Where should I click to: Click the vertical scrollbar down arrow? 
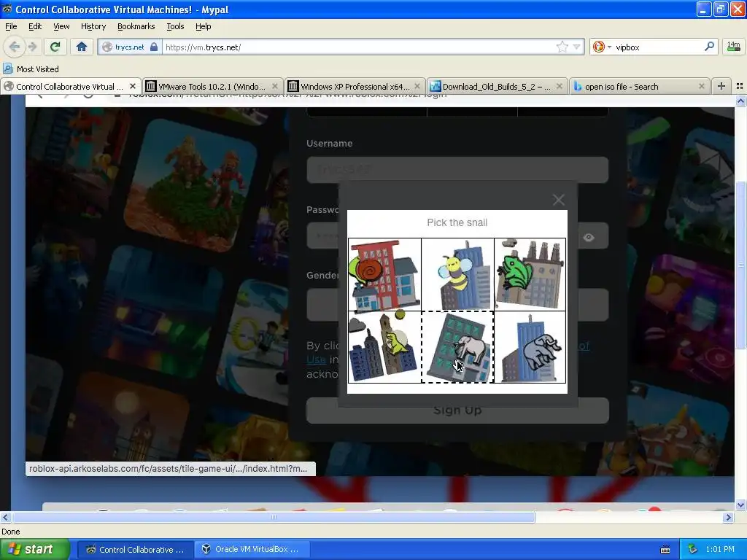tap(740, 505)
